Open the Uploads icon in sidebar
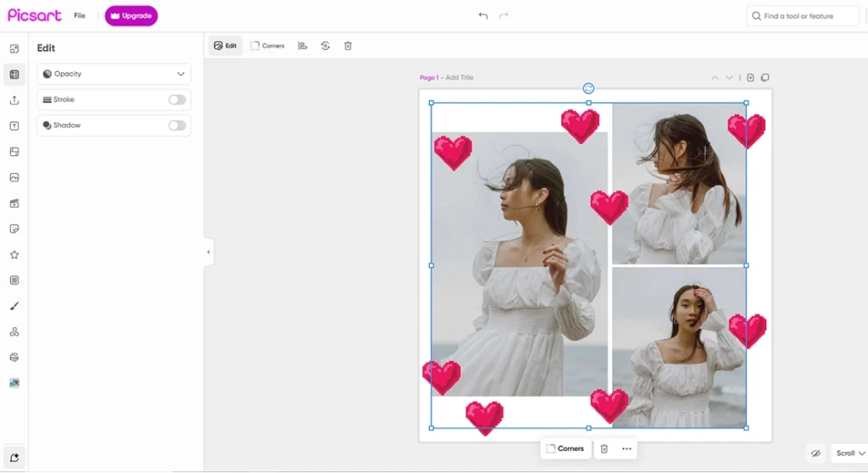 14,100
